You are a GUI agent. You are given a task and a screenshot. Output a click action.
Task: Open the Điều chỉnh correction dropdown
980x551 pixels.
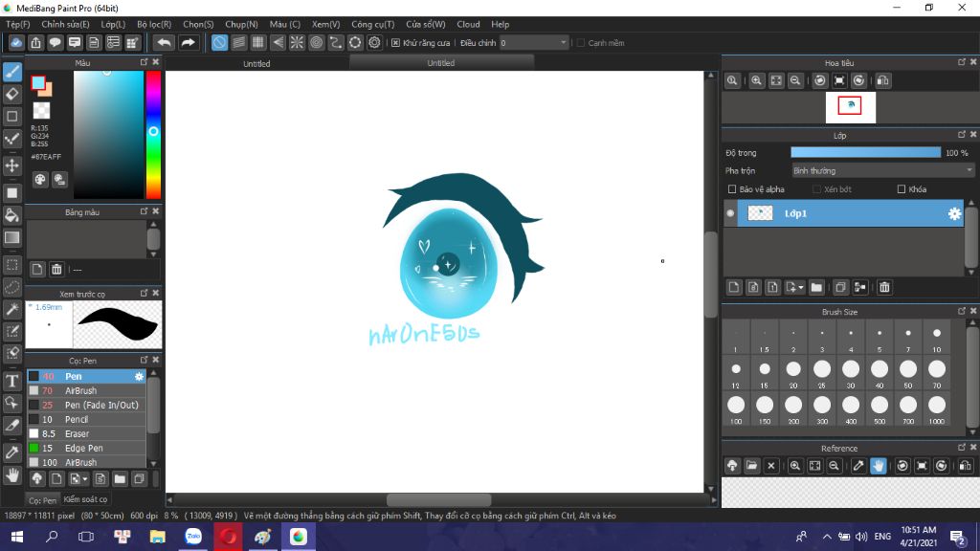[x=534, y=43]
